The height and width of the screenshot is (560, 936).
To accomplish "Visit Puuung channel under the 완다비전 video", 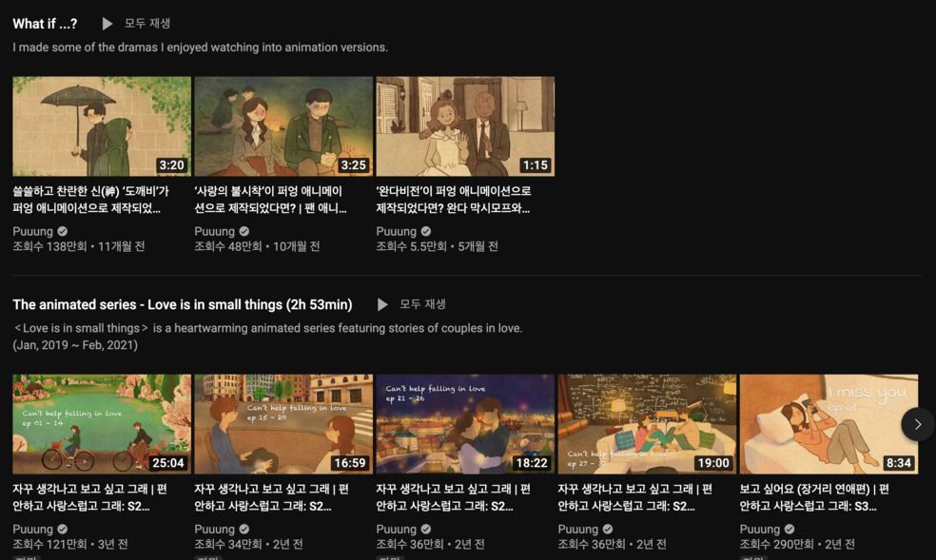I will (x=396, y=231).
